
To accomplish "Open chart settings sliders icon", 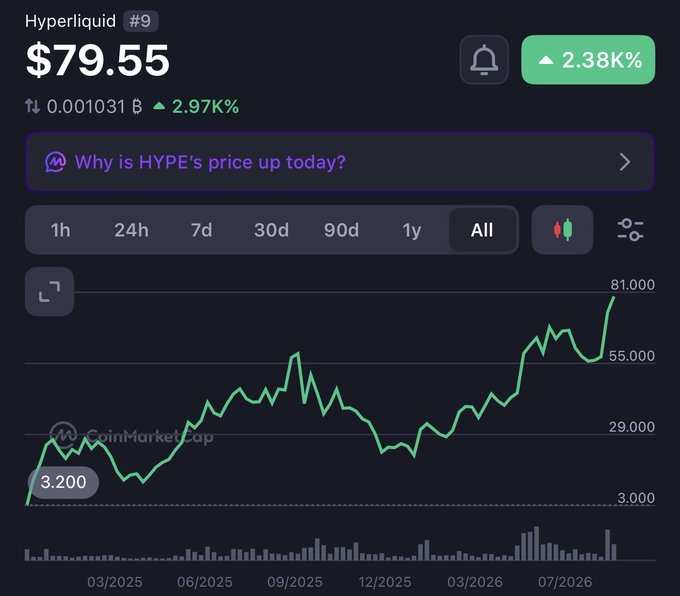I will pos(630,230).
